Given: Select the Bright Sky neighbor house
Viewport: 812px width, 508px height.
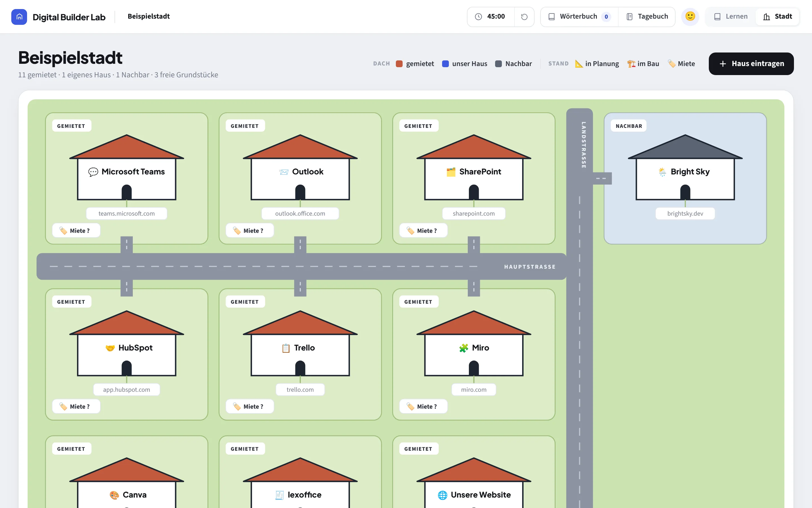Looking at the screenshot, I should tap(685, 167).
